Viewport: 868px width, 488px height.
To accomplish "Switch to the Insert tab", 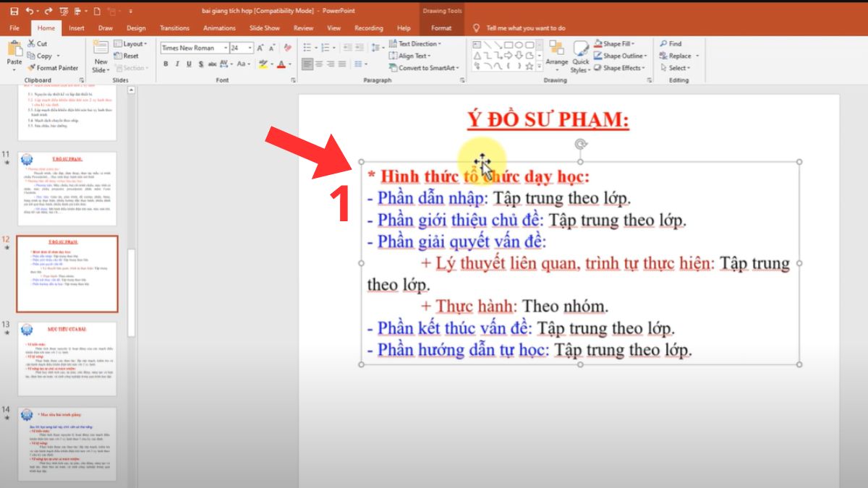I will click(x=77, y=28).
